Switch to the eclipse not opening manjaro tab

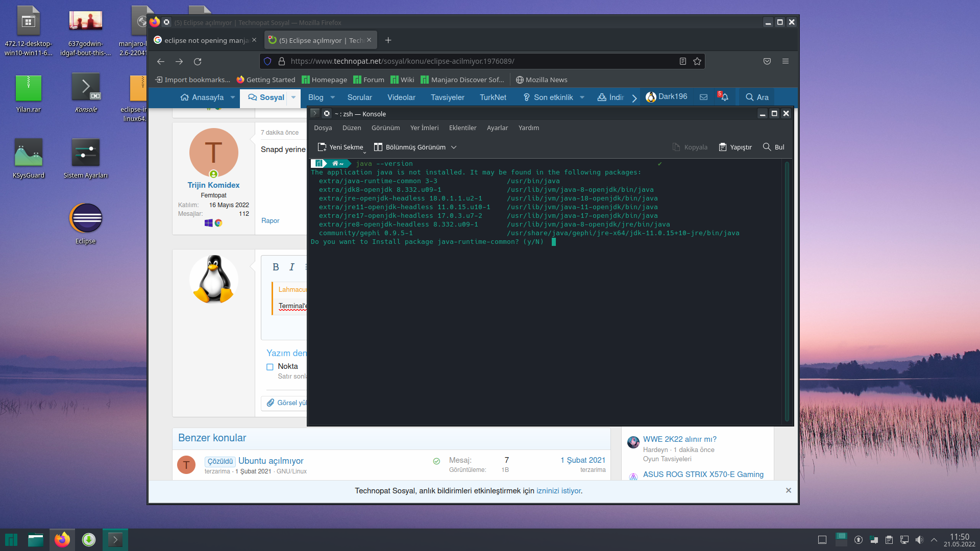[x=205, y=40]
